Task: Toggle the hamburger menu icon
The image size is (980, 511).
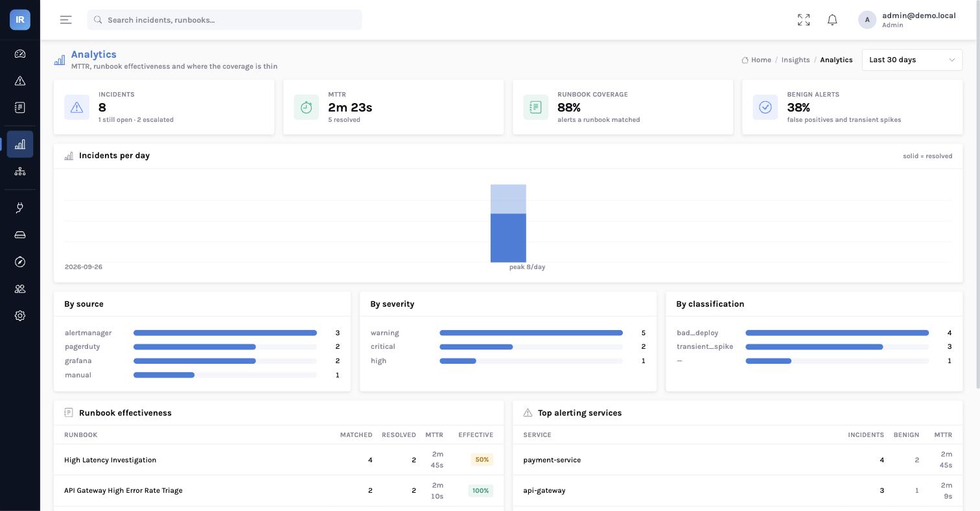Action: (66, 20)
